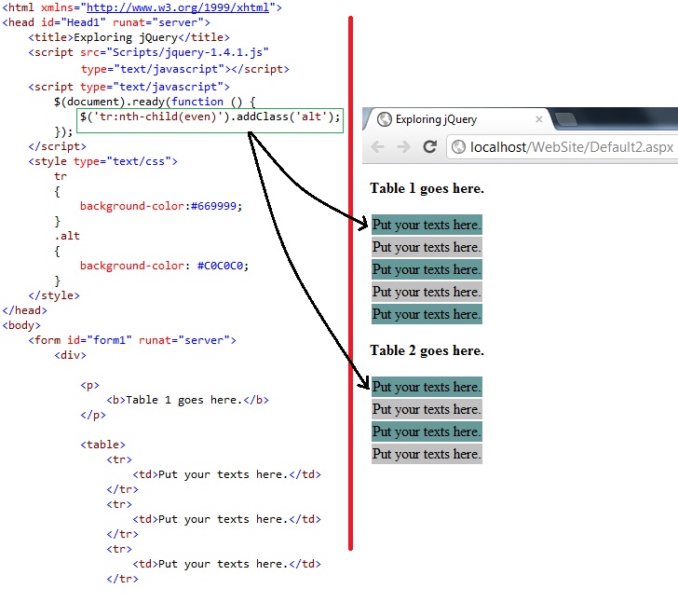
Task: Click the browser Back arrow
Action: (378, 147)
